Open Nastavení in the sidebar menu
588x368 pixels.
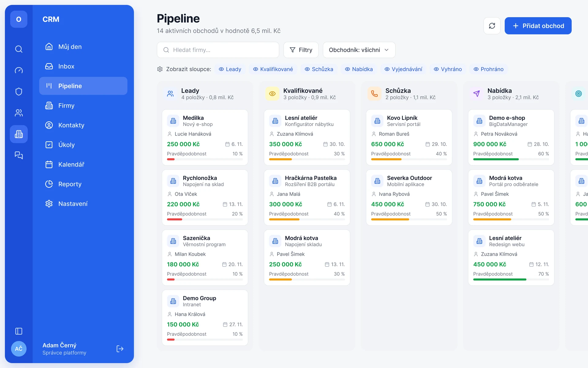[83, 204]
